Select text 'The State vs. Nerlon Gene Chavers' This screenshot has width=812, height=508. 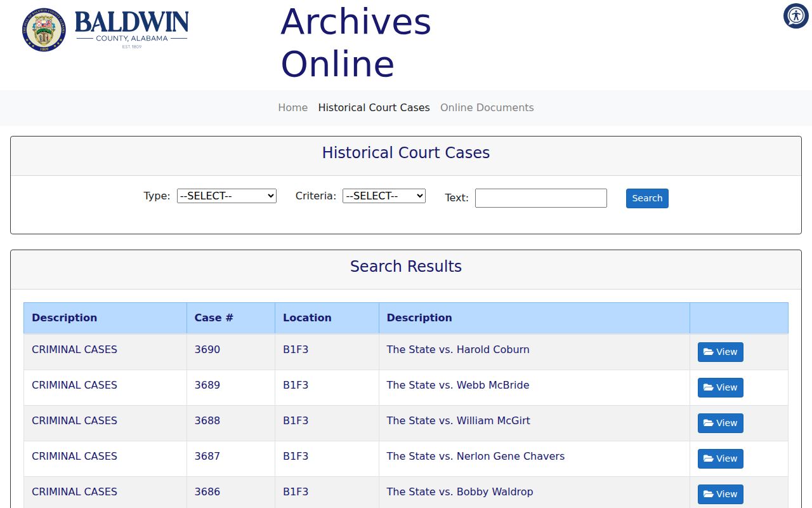(475, 457)
